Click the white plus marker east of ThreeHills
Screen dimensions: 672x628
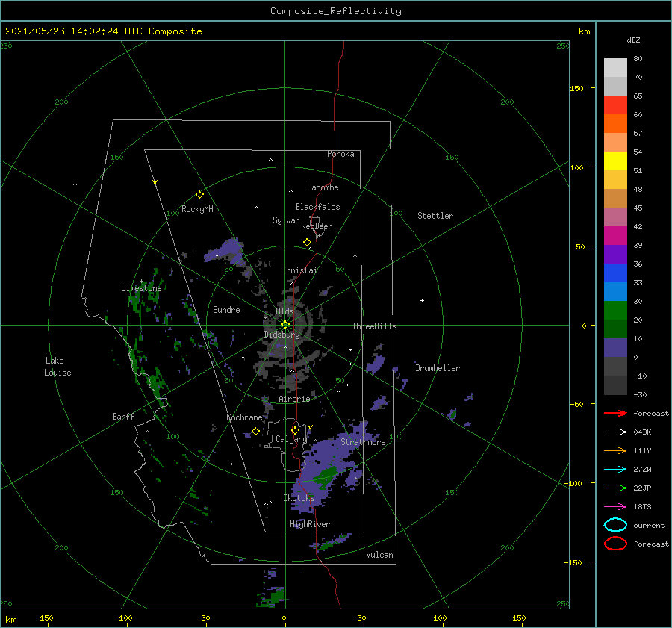[422, 300]
